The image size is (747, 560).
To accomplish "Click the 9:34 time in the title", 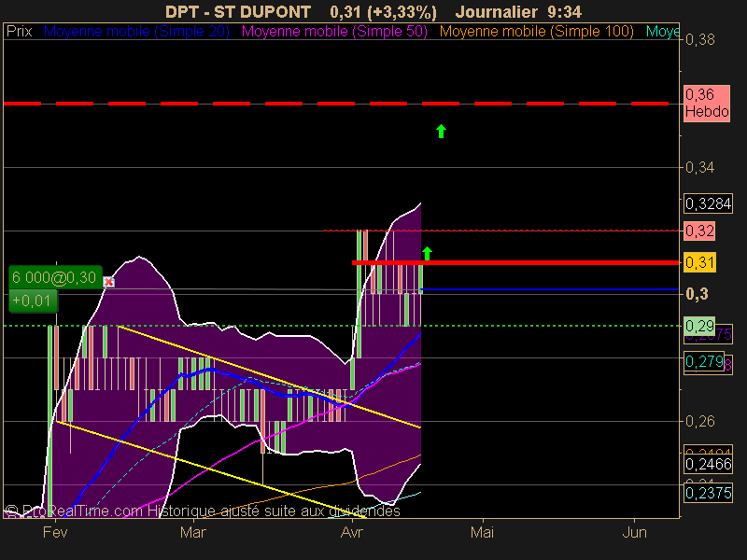I will coord(565,12).
